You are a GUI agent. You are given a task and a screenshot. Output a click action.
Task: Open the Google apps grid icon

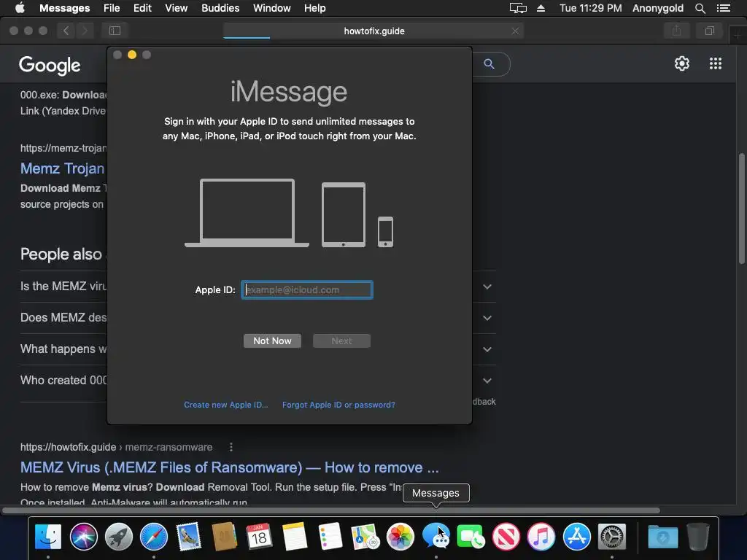716,63
